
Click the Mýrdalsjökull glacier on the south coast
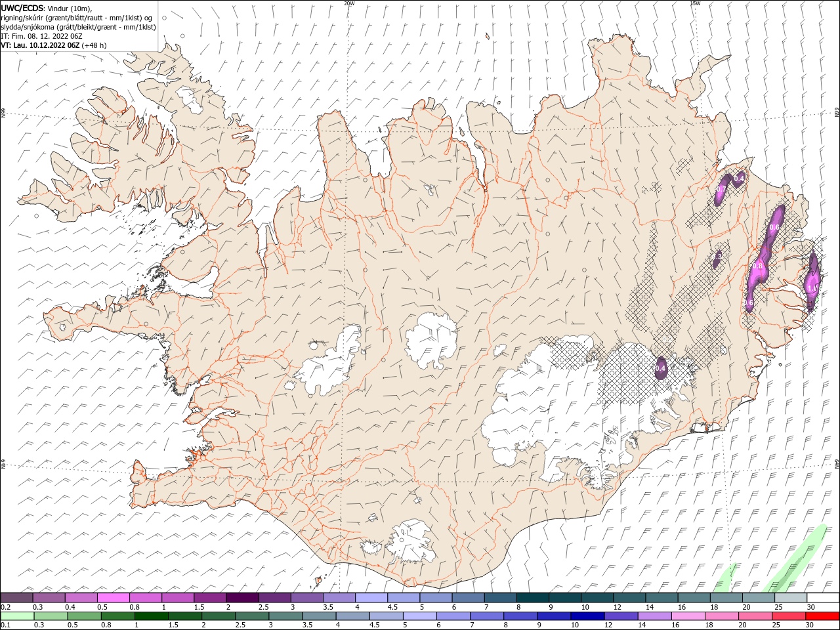(410, 541)
